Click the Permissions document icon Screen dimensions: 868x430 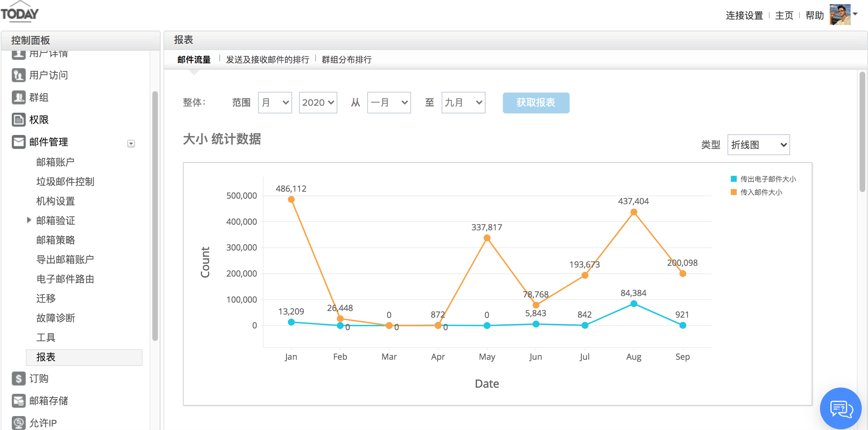pos(18,120)
